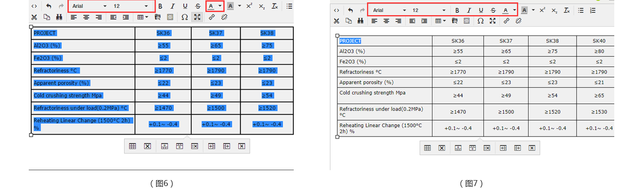Select Apparent porosity (%) cell in 图7 table
644x189 pixels.
pyautogui.click(x=385, y=82)
